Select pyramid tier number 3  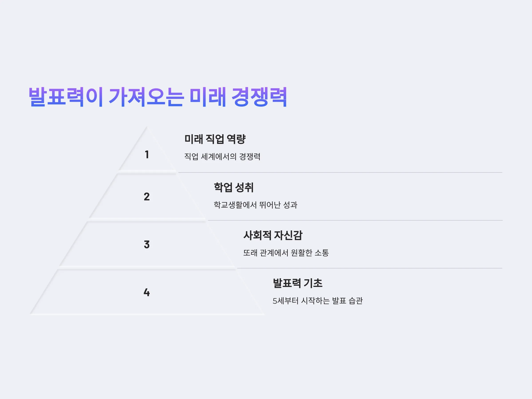tap(147, 244)
